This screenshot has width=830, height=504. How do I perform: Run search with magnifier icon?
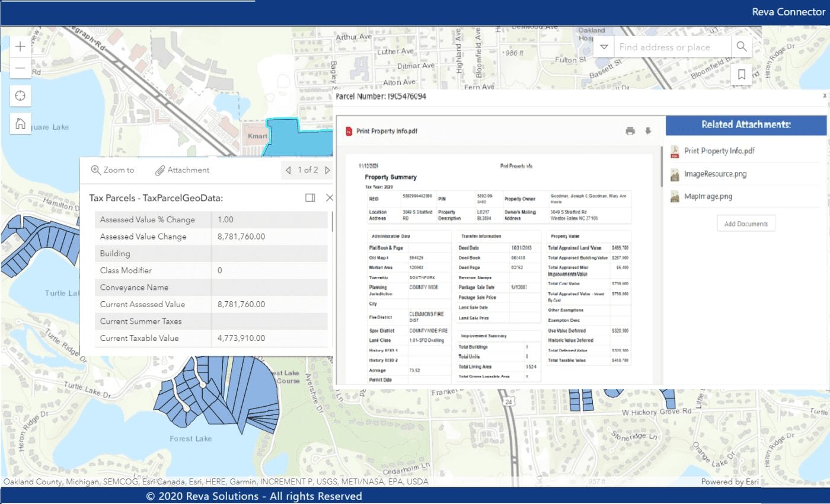(742, 47)
